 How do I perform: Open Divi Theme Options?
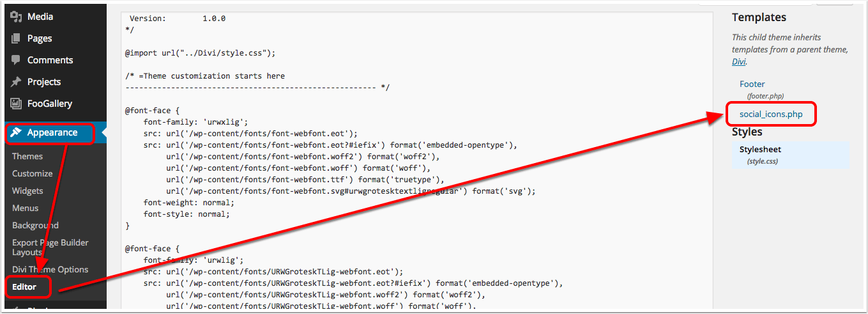[50, 269]
